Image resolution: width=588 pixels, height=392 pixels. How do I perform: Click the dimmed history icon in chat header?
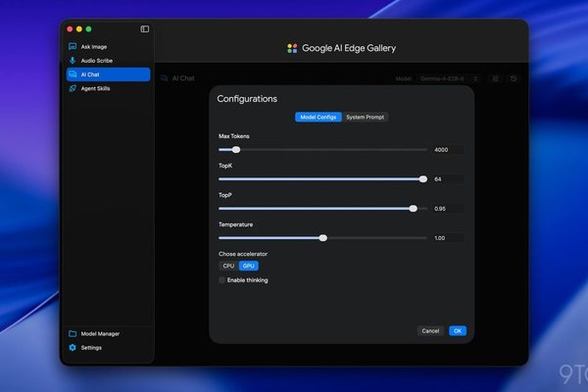click(x=514, y=78)
